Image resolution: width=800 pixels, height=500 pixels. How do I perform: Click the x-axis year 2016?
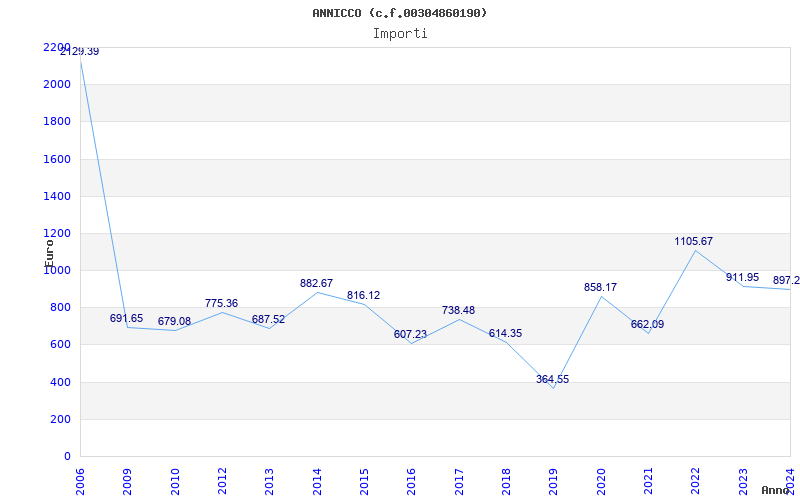(x=411, y=482)
